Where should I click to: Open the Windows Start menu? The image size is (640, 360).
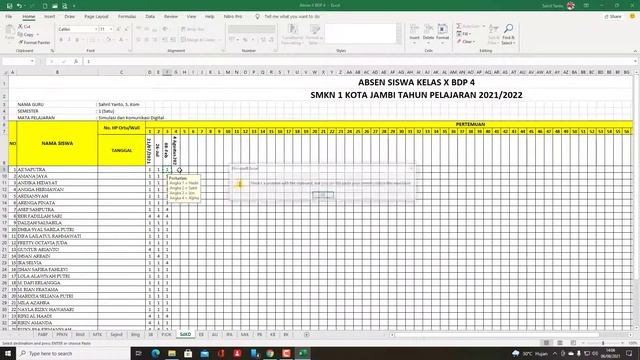click(8, 353)
